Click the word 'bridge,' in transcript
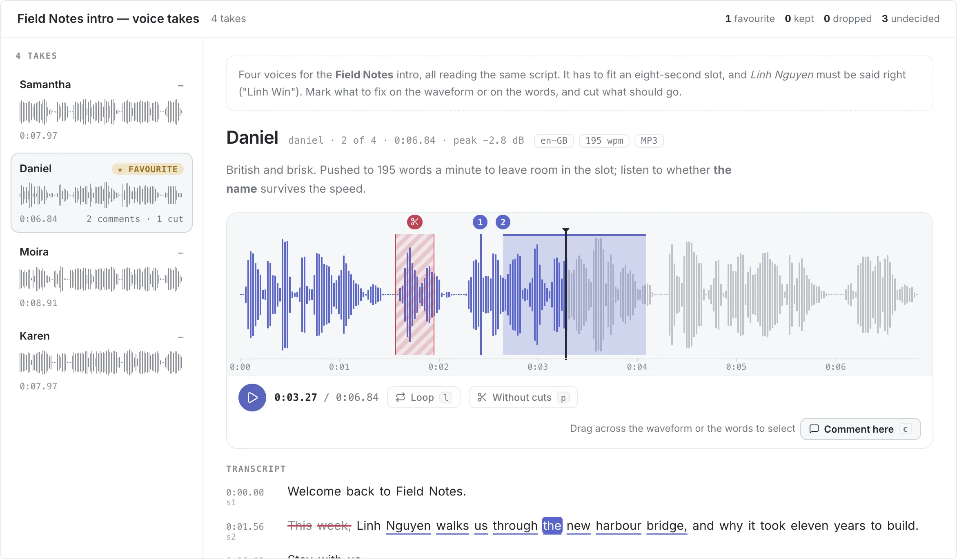 pyautogui.click(x=667, y=525)
